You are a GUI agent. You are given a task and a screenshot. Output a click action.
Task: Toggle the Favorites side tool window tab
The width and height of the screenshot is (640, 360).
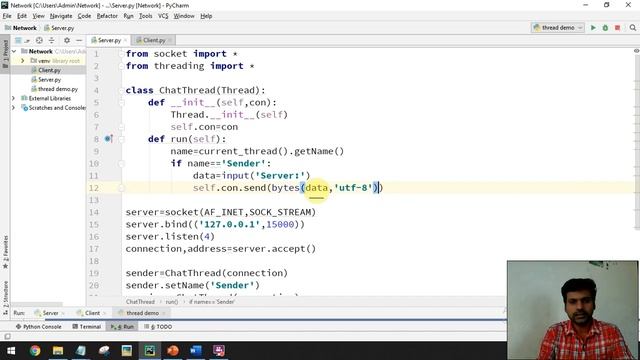[x=5, y=252]
